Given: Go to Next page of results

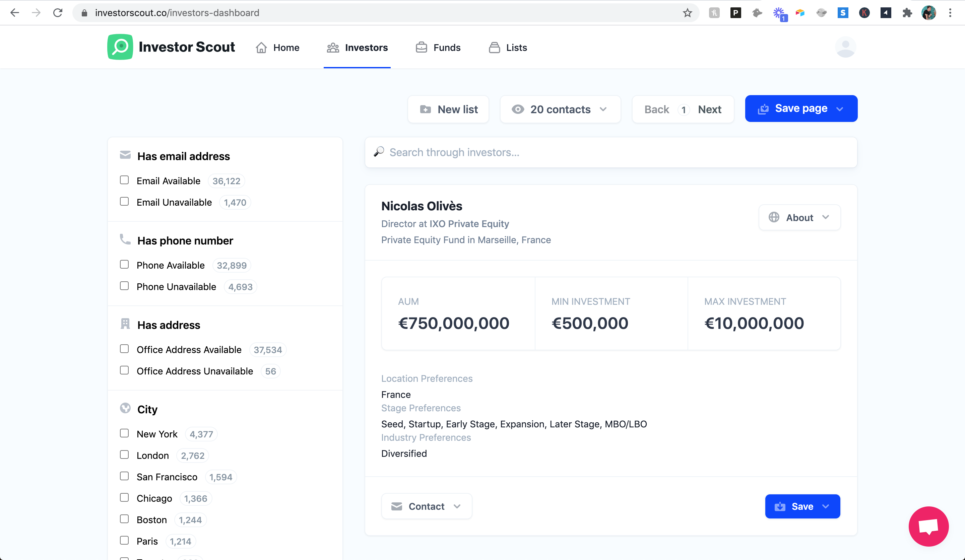Looking at the screenshot, I should [x=709, y=110].
